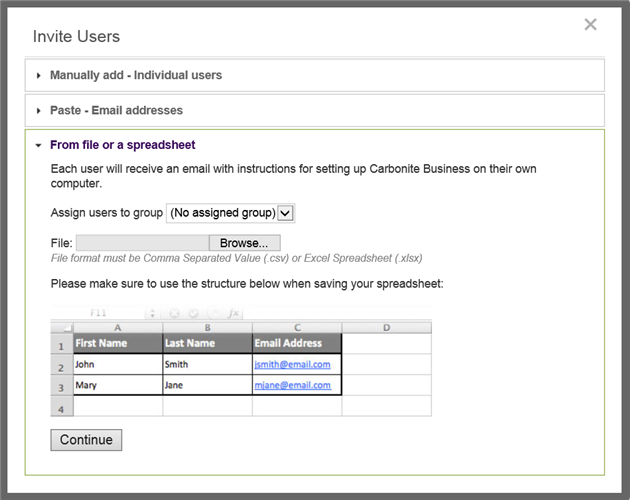The width and height of the screenshot is (630, 500).
Task: Click the Browse... file button
Action: (244, 243)
